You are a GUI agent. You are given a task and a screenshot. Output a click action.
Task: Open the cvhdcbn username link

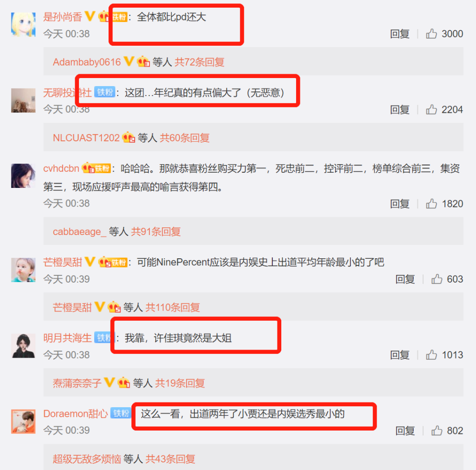click(61, 168)
